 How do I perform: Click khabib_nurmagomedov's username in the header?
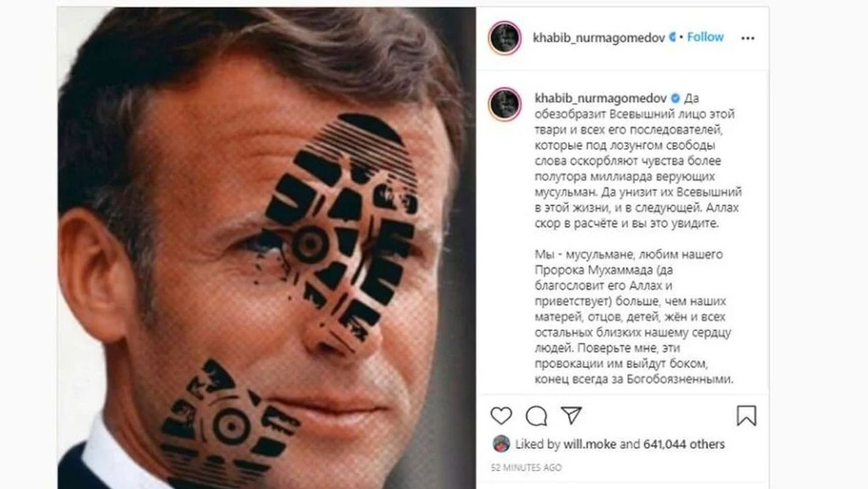point(600,38)
